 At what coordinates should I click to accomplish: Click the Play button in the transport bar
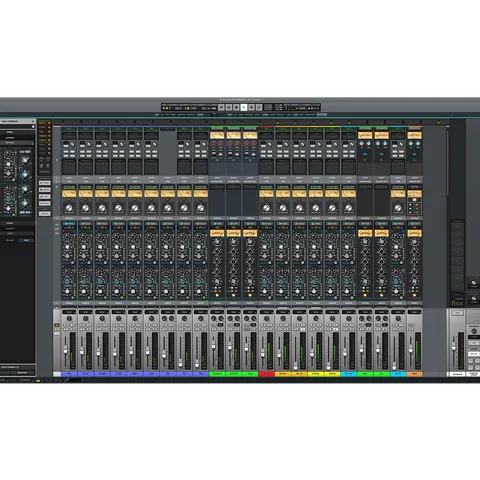coord(244,107)
